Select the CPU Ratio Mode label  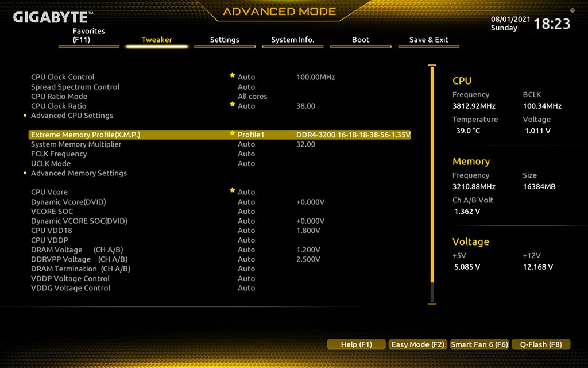pyautogui.click(x=59, y=97)
